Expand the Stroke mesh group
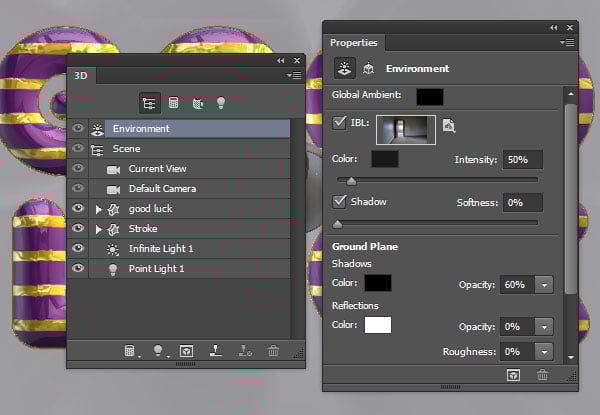 pos(98,229)
